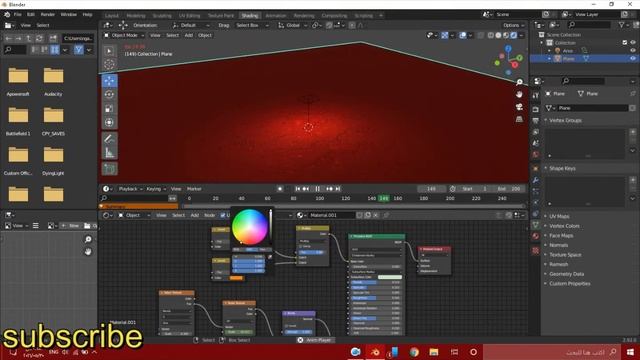The image size is (640, 360).
Task: Click the image editor zoom magnifier icon
Action: (x=88, y=240)
